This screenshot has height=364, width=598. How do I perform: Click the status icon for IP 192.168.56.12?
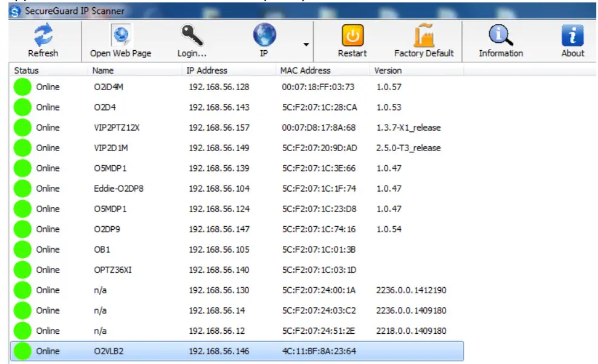(x=22, y=331)
